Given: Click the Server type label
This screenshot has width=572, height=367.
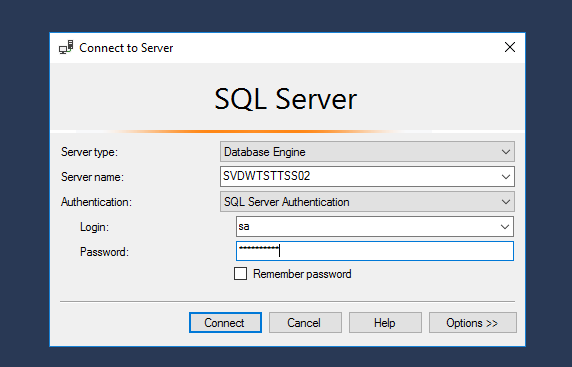Looking at the screenshot, I should 89,152.
